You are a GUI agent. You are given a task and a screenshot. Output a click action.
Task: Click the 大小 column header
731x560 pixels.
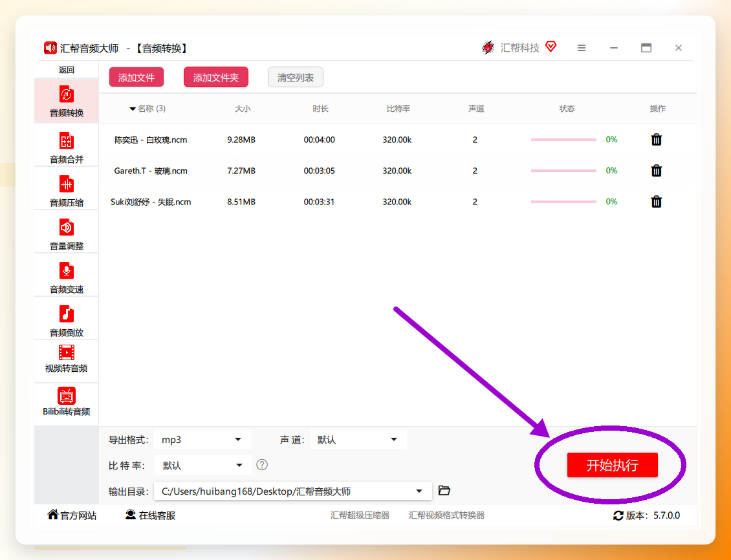point(243,109)
